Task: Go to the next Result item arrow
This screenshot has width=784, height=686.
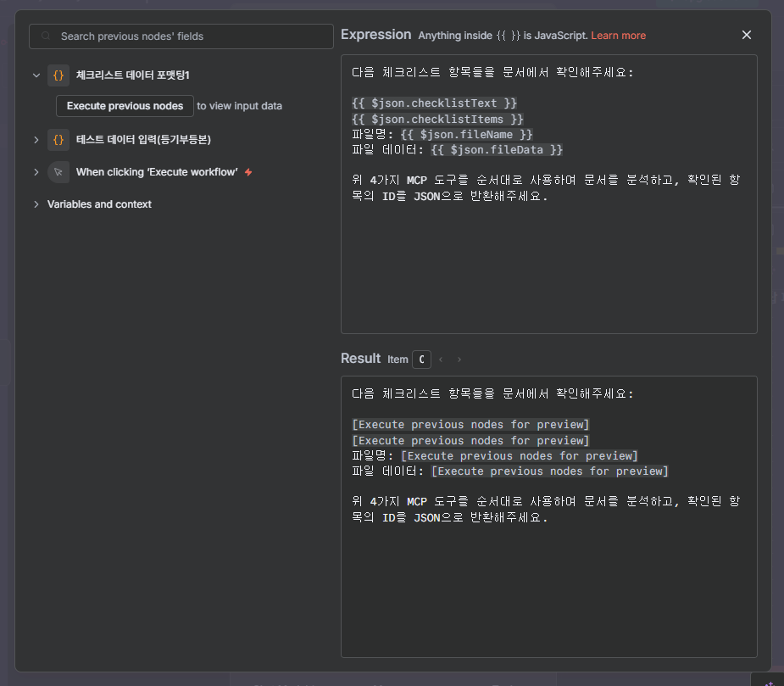Action: coord(459,360)
